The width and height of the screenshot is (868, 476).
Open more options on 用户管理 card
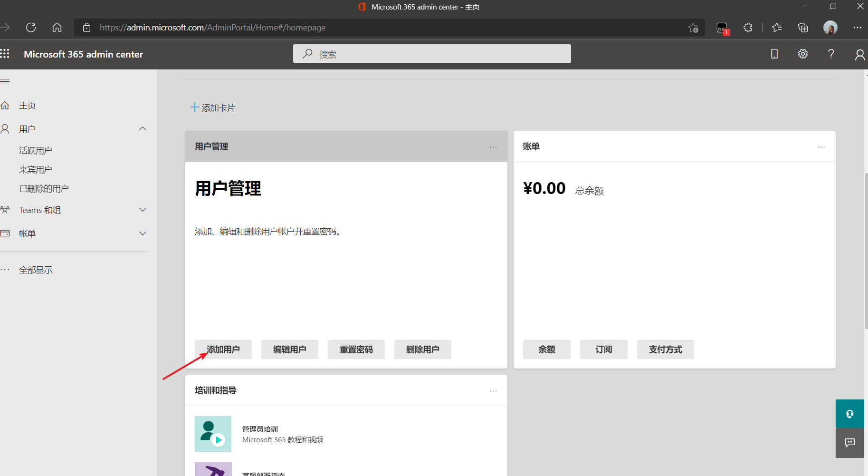(493, 147)
